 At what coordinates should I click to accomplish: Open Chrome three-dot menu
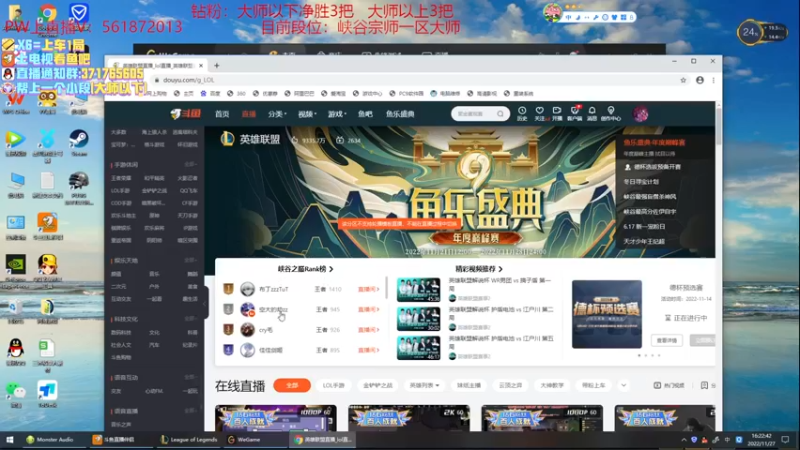713,80
